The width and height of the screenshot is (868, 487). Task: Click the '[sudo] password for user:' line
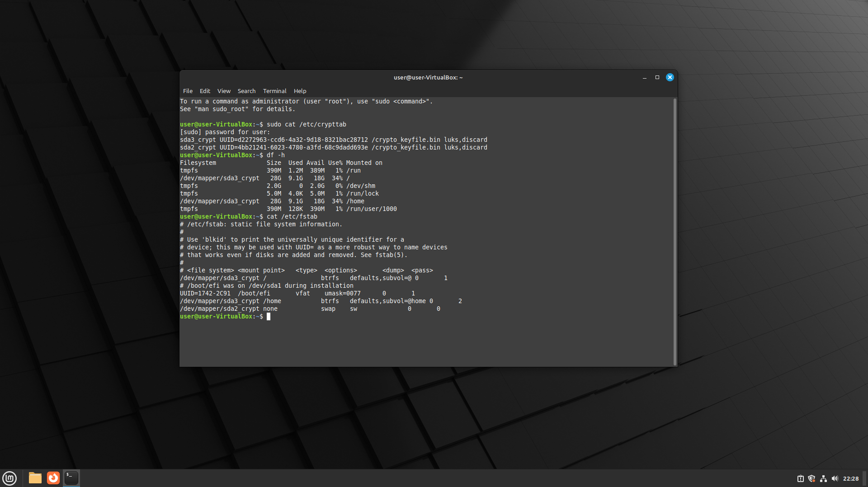tap(225, 132)
